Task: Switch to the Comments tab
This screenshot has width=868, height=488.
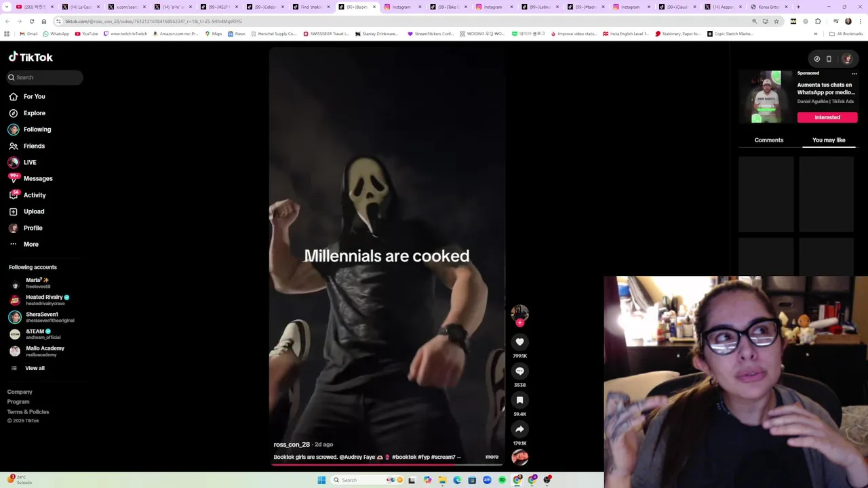Action: pyautogui.click(x=769, y=140)
